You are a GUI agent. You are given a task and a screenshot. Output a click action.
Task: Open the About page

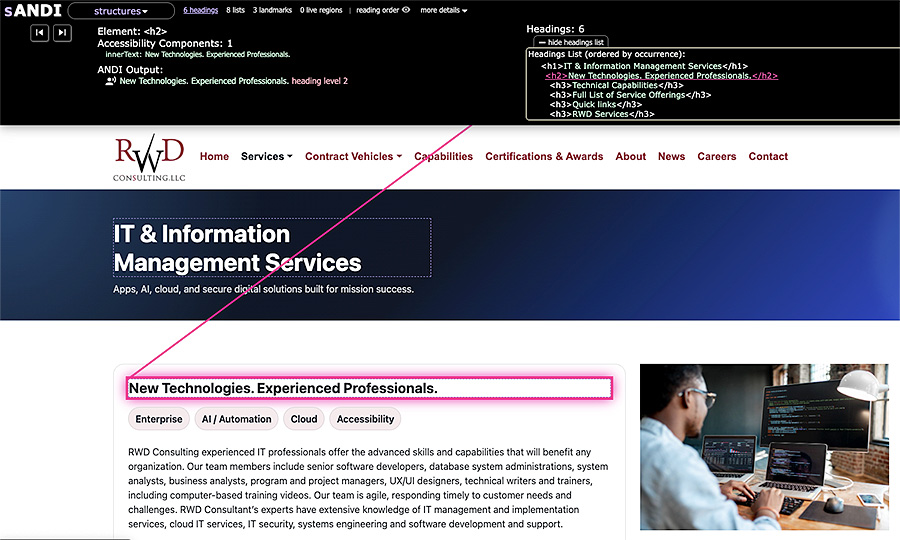click(631, 157)
